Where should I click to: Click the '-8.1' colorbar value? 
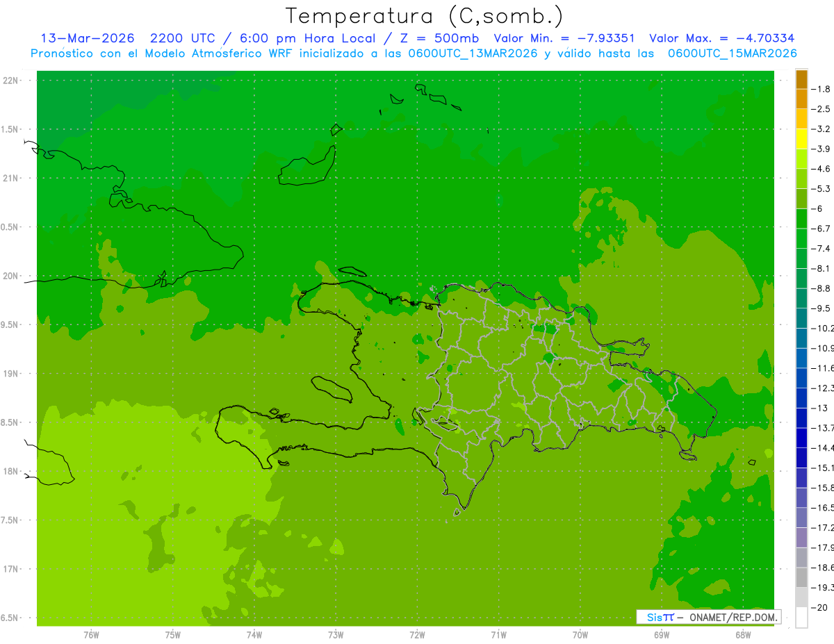pyautogui.click(x=821, y=269)
